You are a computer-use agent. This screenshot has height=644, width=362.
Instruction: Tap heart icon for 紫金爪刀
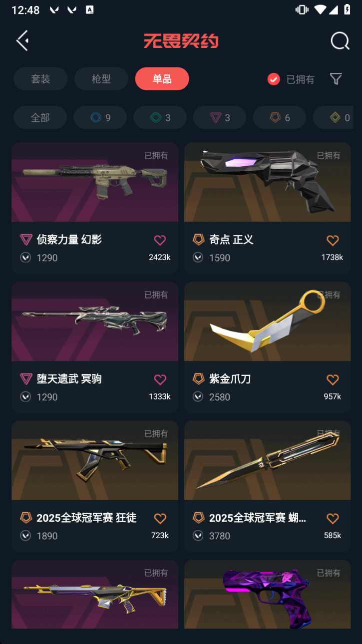tap(333, 379)
